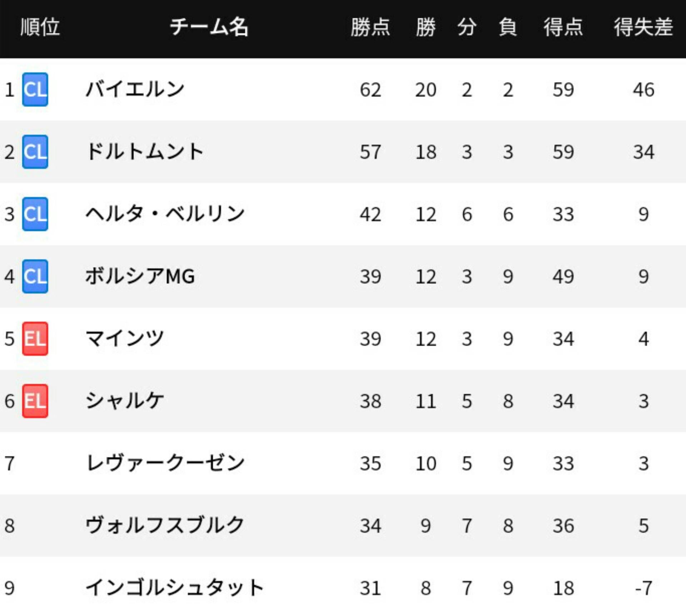
Task: Open the ドルトムント team link
Action: tap(145, 152)
